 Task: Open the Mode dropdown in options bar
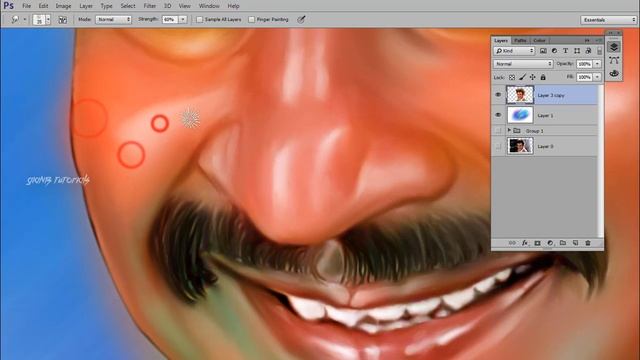(x=113, y=19)
